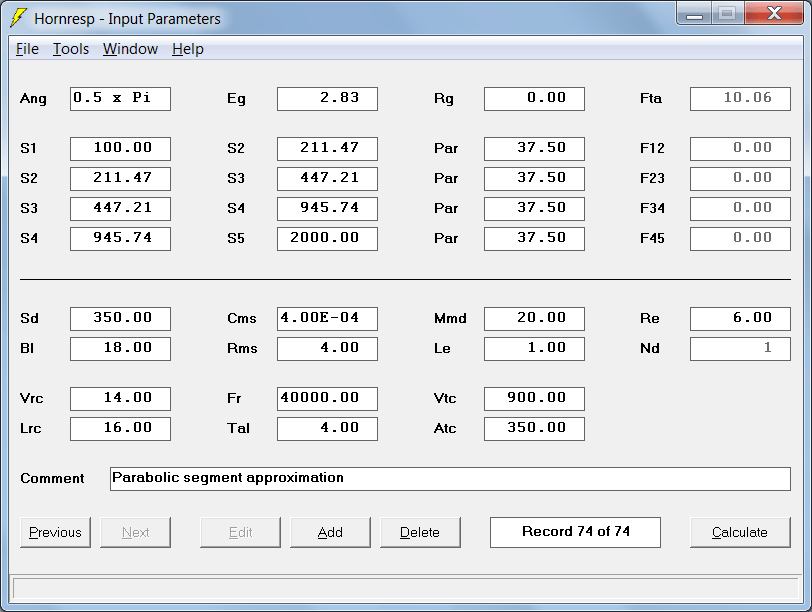
Task: Click the greyed Next button
Action: pos(135,532)
